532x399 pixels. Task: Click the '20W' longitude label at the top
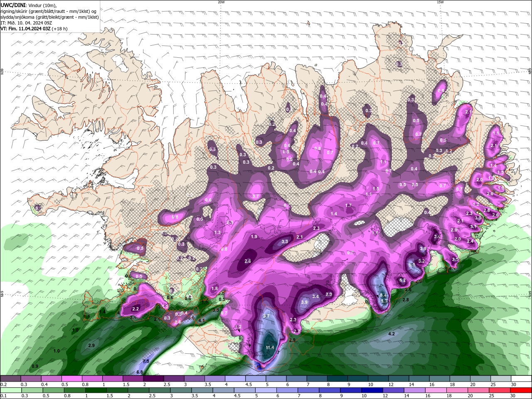click(221, 2)
